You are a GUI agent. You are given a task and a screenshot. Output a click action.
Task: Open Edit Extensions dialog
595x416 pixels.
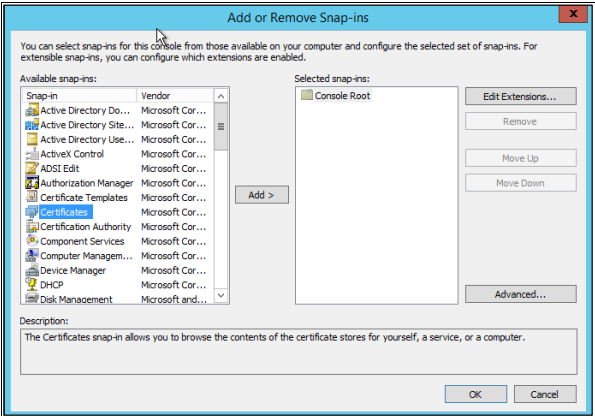[521, 96]
